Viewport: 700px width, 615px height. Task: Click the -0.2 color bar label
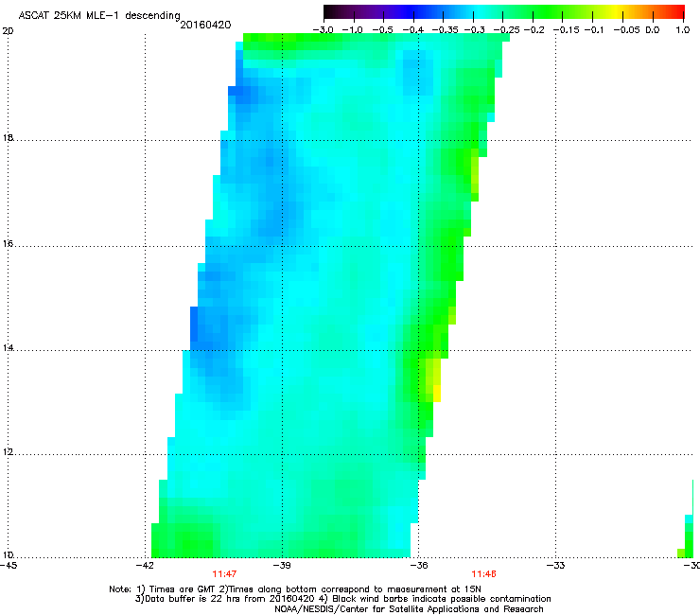click(534, 30)
